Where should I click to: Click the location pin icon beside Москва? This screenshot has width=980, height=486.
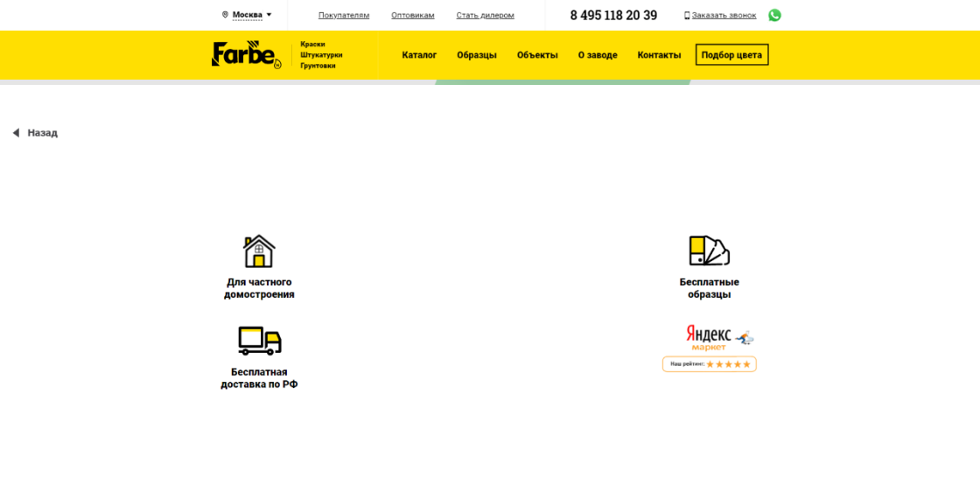pyautogui.click(x=225, y=15)
